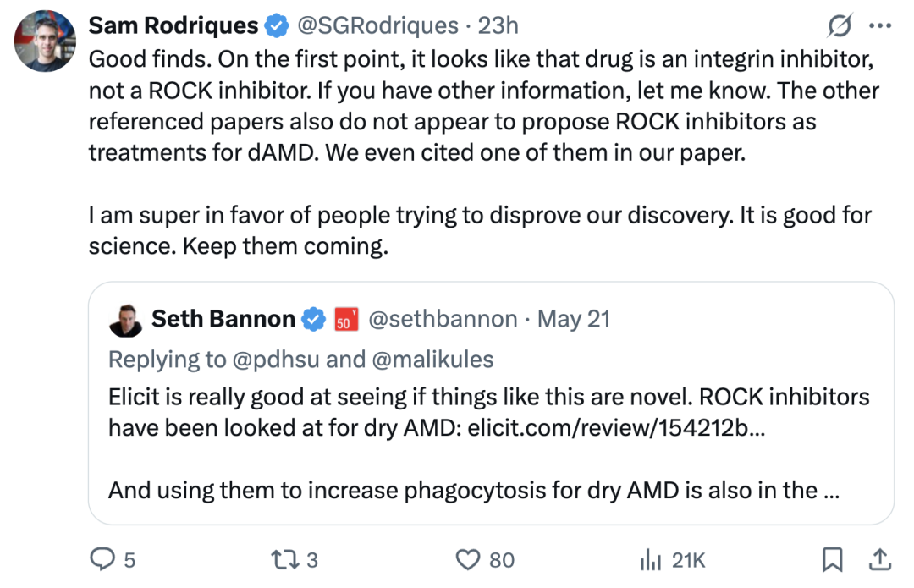Open Sam Rodriques's profile picture

tap(46, 40)
